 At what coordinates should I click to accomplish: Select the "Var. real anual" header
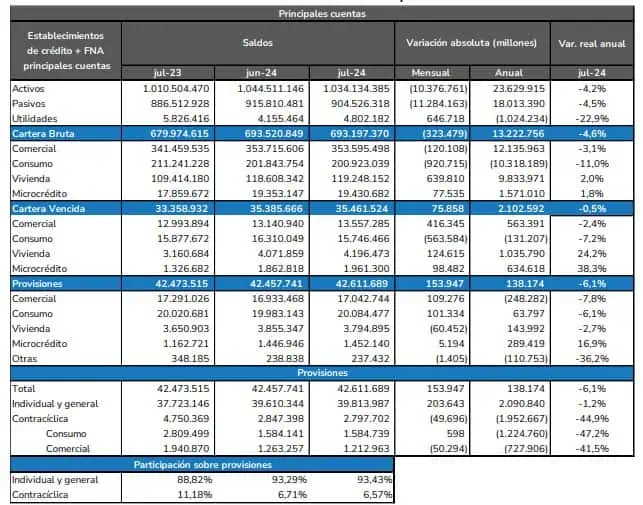click(592, 43)
